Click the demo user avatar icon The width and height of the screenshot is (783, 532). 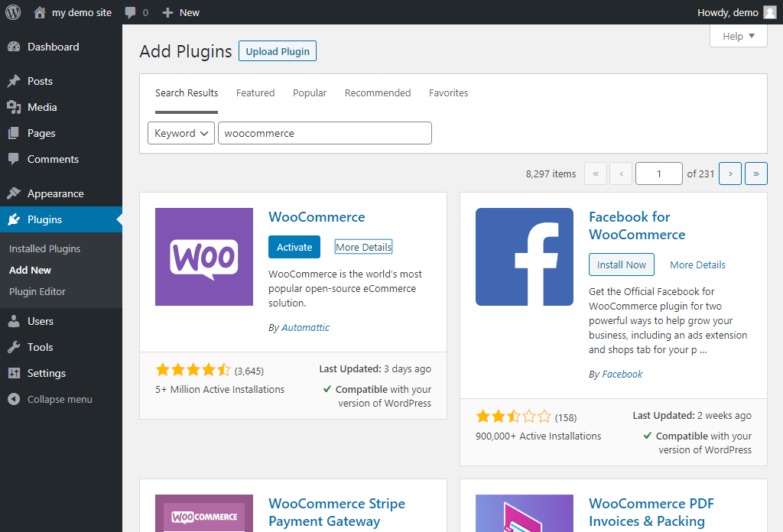[769, 12]
